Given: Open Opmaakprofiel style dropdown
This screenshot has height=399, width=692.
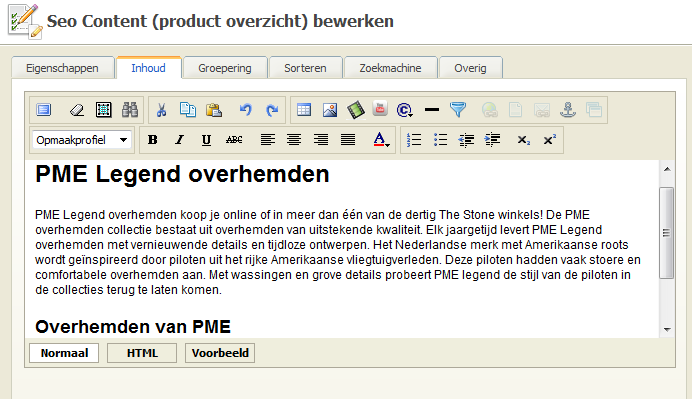Looking at the screenshot, I should [82, 140].
